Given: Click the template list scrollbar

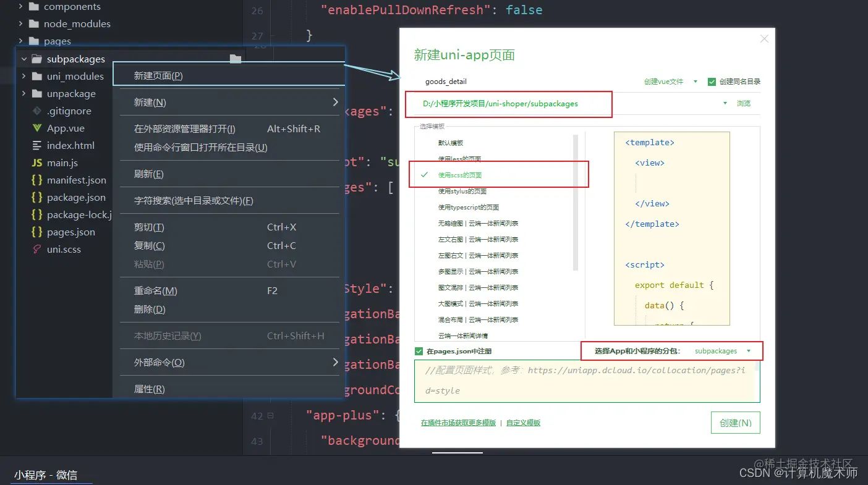Looking at the screenshot, I should pos(576,203).
